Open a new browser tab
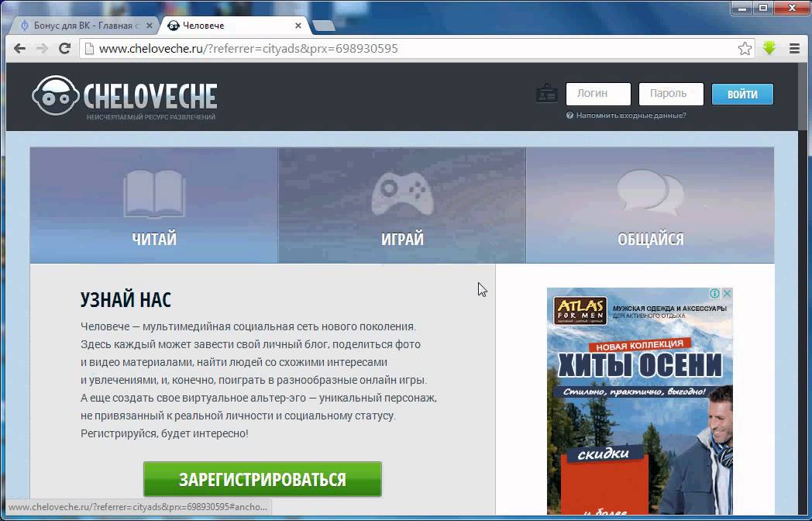812x521 pixels. pyautogui.click(x=324, y=26)
